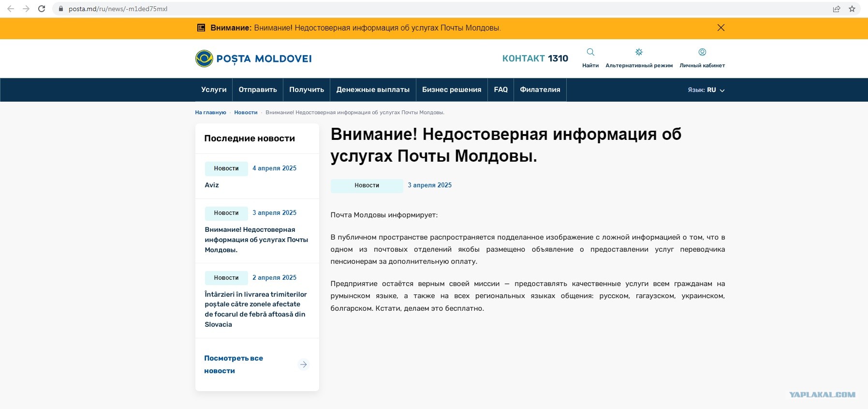Open the Услуги menu
Viewport: 868px width, 409px height.
214,90
